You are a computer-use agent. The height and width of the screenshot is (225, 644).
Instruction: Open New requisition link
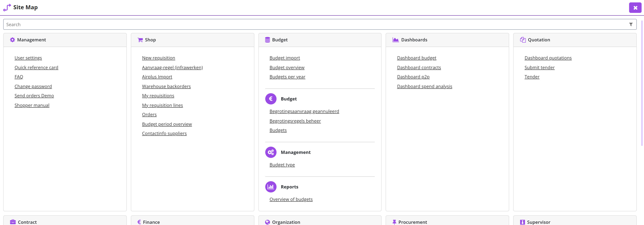click(159, 58)
